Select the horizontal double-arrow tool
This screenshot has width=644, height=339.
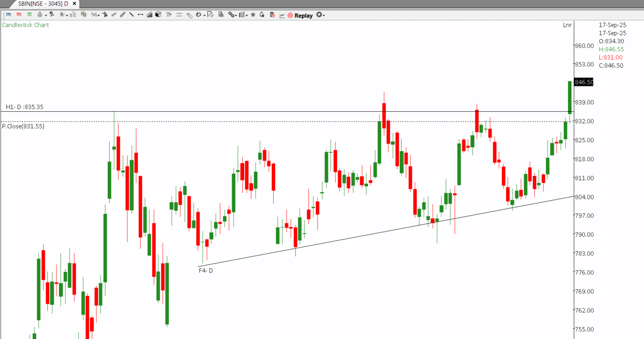pos(140,15)
